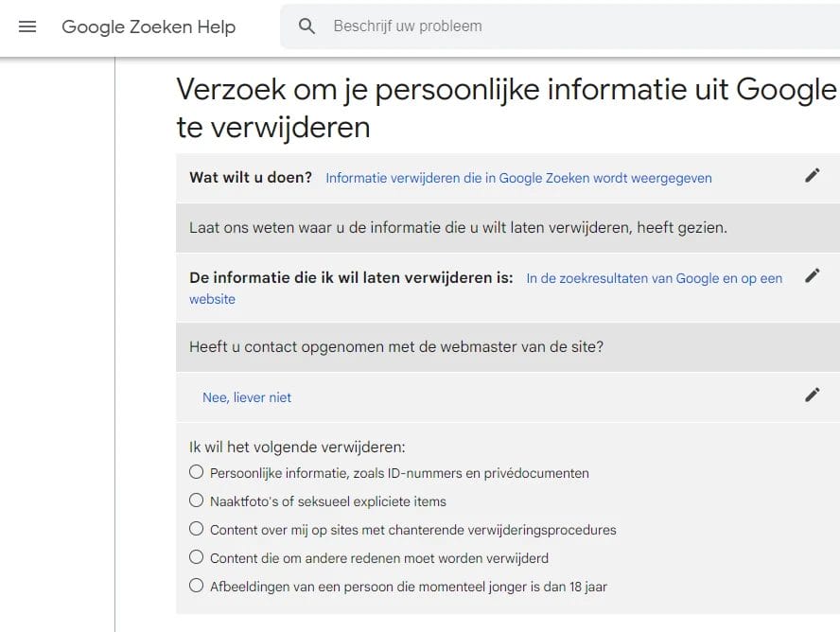Edit the 'Wat wilt u doen?' answer

pos(812,175)
